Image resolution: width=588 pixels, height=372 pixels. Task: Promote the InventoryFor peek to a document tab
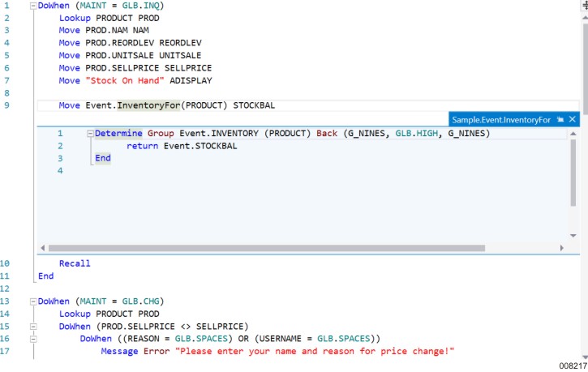pos(560,119)
